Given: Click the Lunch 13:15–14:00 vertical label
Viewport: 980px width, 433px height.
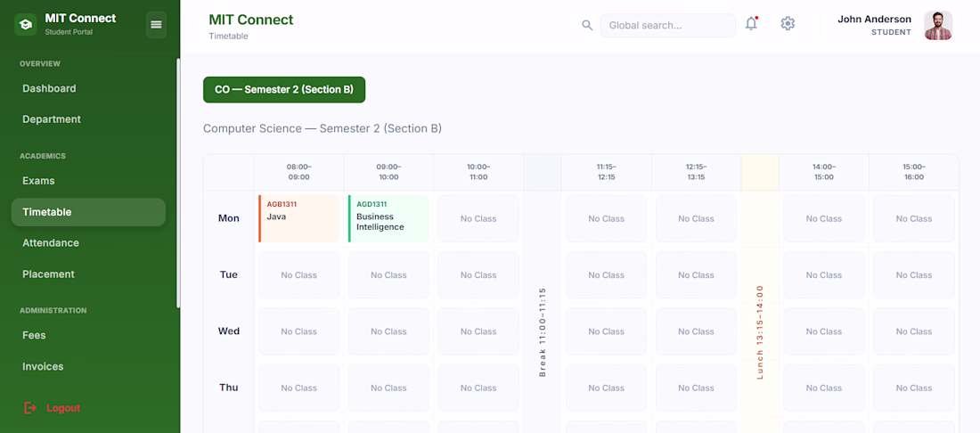Looking at the screenshot, I should tap(760, 332).
